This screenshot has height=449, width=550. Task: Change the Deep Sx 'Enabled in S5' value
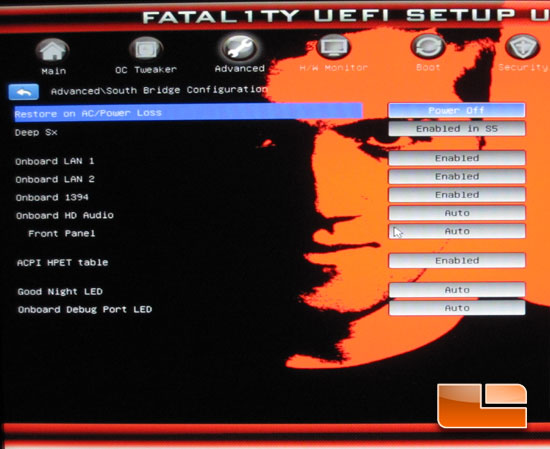pyautogui.click(x=457, y=129)
